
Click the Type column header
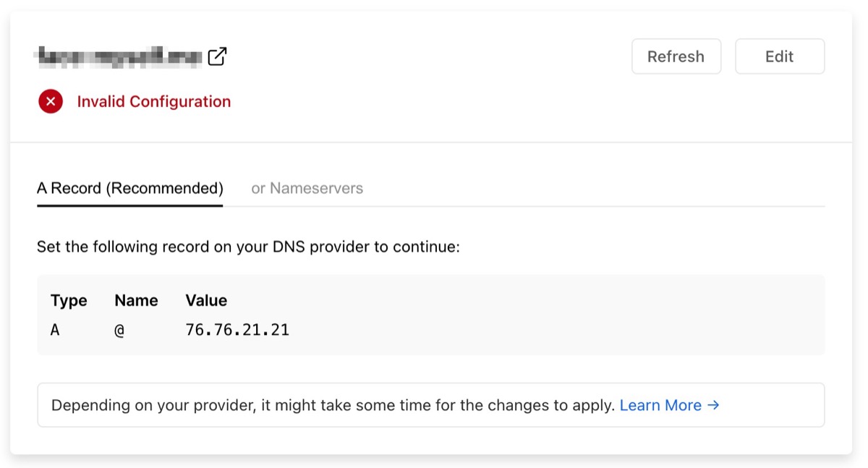(69, 300)
